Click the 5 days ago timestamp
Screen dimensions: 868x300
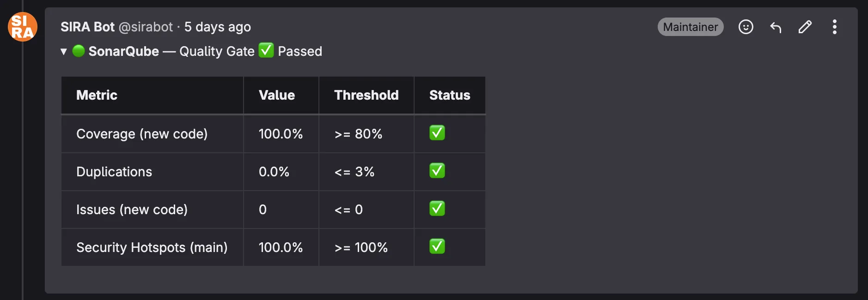(x=218, y=27)
